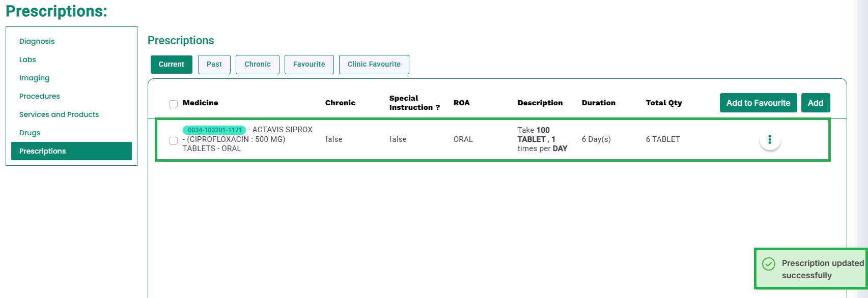The width and height of the screenshot is (868, 298).
Task: Select the Current prescriptions tab
Action: point(172,65)
